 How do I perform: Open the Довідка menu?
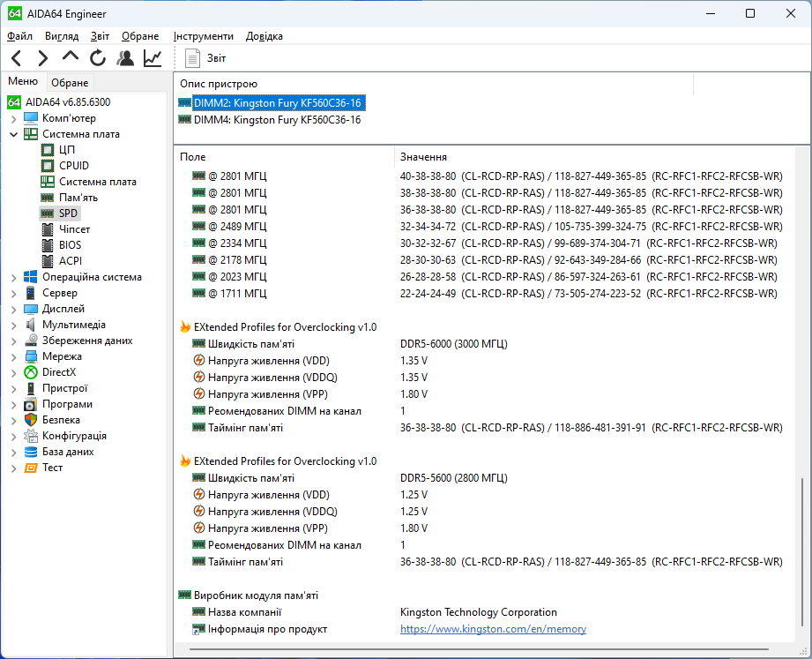[264, 36]
